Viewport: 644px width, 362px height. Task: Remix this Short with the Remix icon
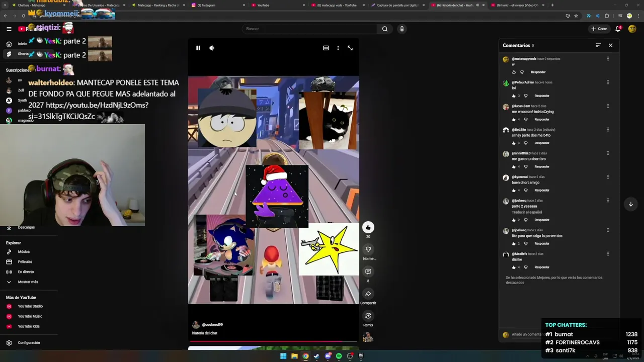pyautogui.click(x=368, y=316)
